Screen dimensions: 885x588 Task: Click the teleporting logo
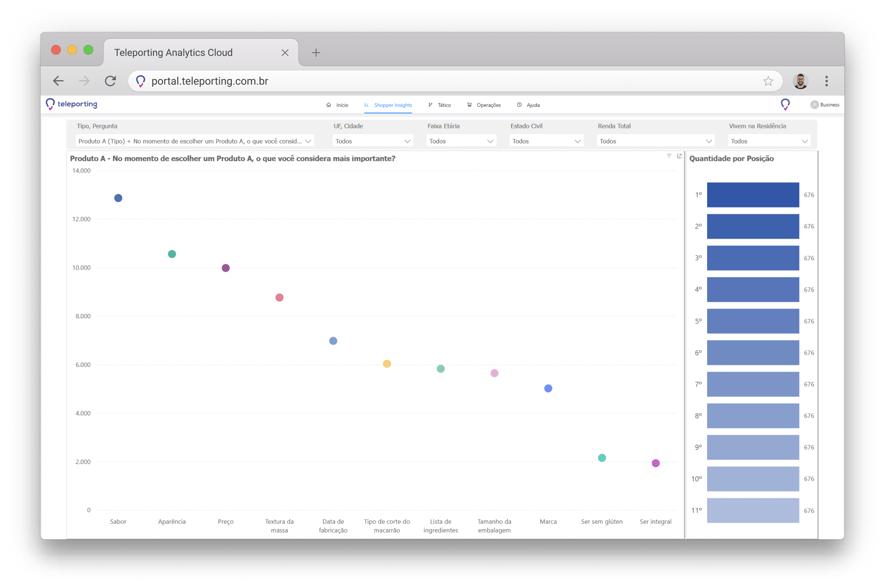pyautogui.click(x=72, y=104)
